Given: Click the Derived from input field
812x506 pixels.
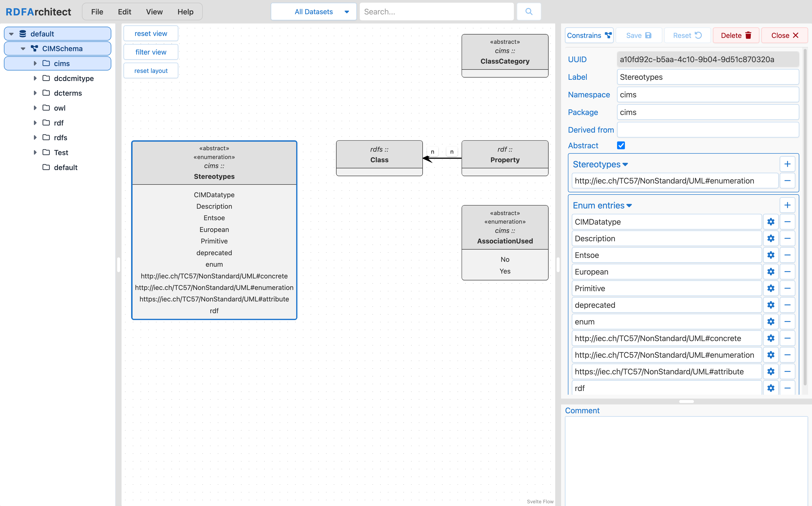Looking at the screenshot, I should (708, 130).
